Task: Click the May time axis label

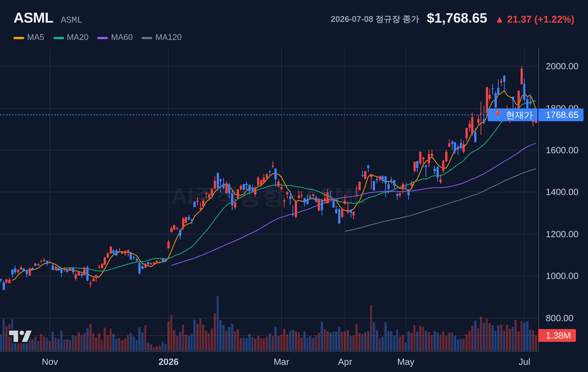Action: point(406,362)
